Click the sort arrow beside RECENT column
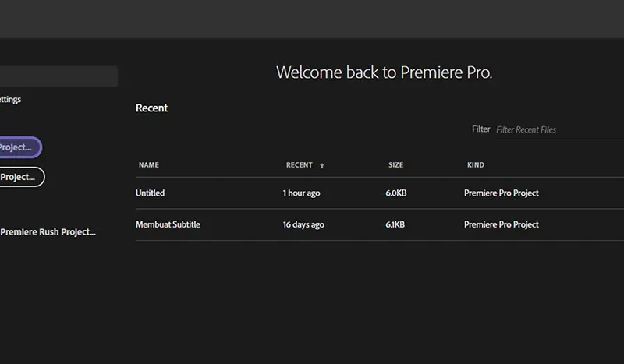This screenshot has width=624, height=364. point(322,165)
